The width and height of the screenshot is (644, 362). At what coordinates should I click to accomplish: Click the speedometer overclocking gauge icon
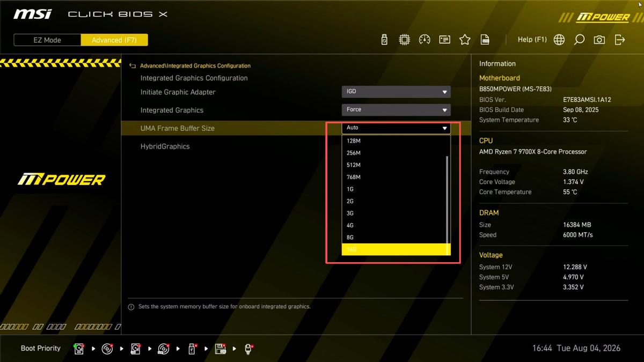coord(425,40)
